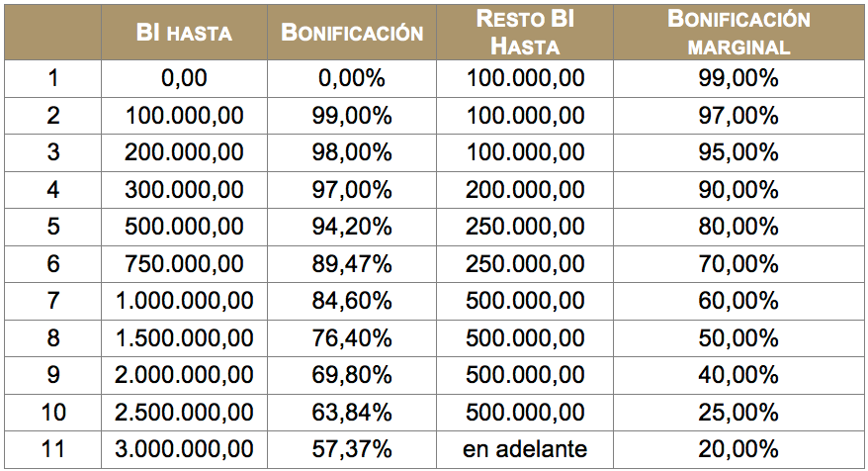The image size is (868, 471).
Task: Click the 1.500.000,00 cell in row 8
Action: tap(184, 338)
